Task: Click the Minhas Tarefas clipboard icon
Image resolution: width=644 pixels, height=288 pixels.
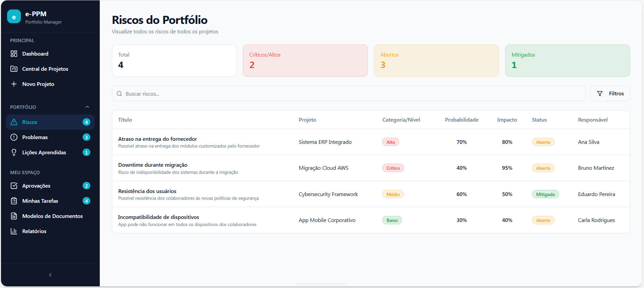Action: click(x=14, y=201)
